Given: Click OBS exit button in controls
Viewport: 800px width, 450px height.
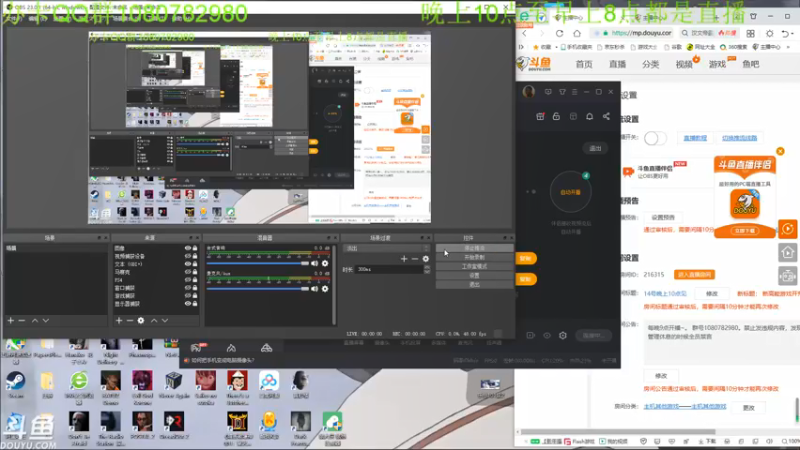Looking at the screenshot, I should [x=474, y=285].
